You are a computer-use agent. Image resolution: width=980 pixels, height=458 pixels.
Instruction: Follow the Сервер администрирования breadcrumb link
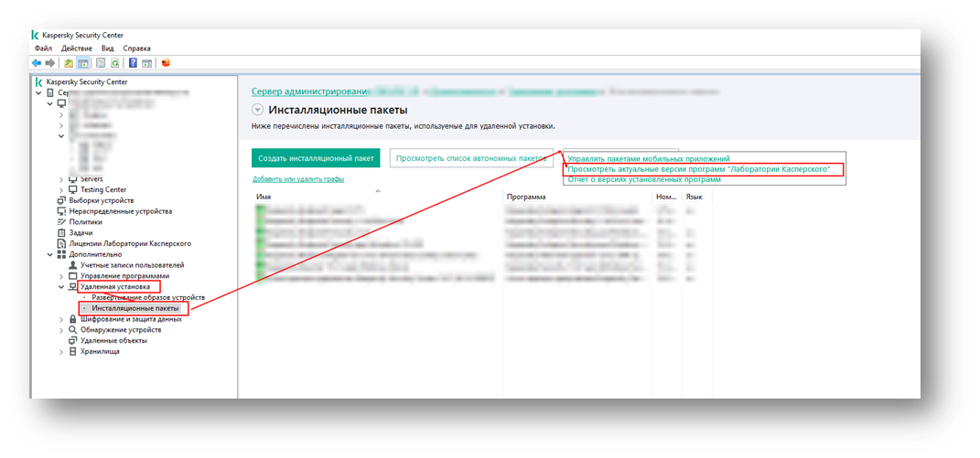tap(308, 91)
